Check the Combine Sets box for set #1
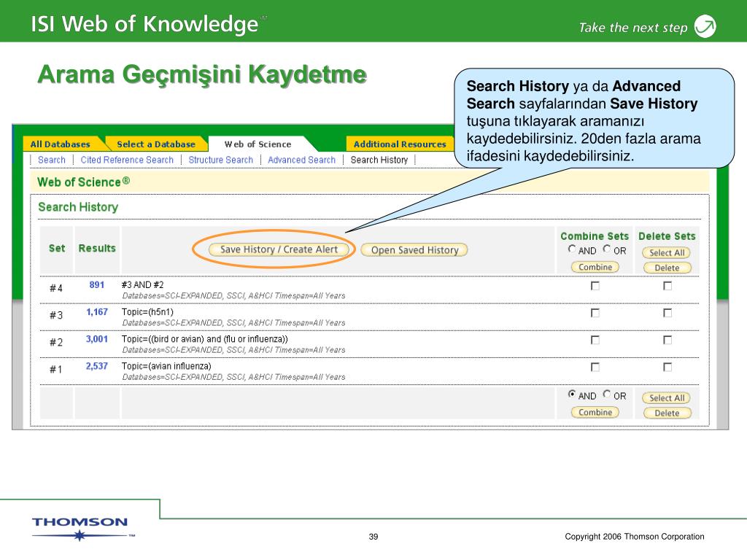 [595, 367]
